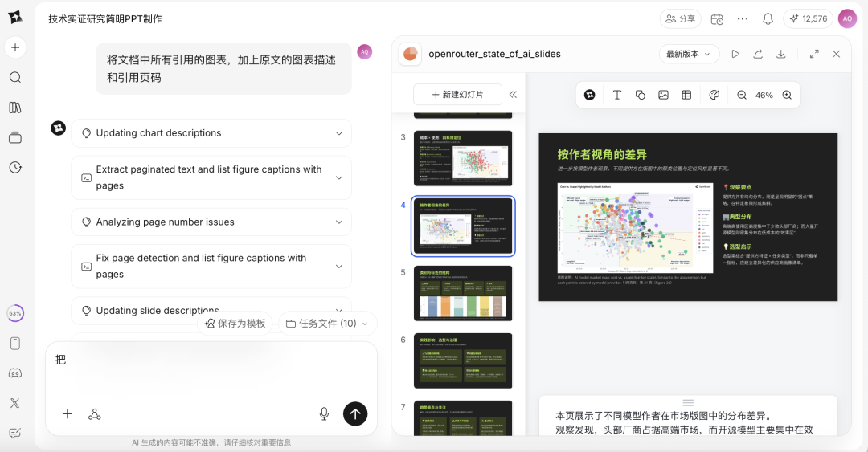The height and width of the screenshot is (452, 868).
Task: Expand the Analyzing page number issues step
Action: tap(211, 222)
